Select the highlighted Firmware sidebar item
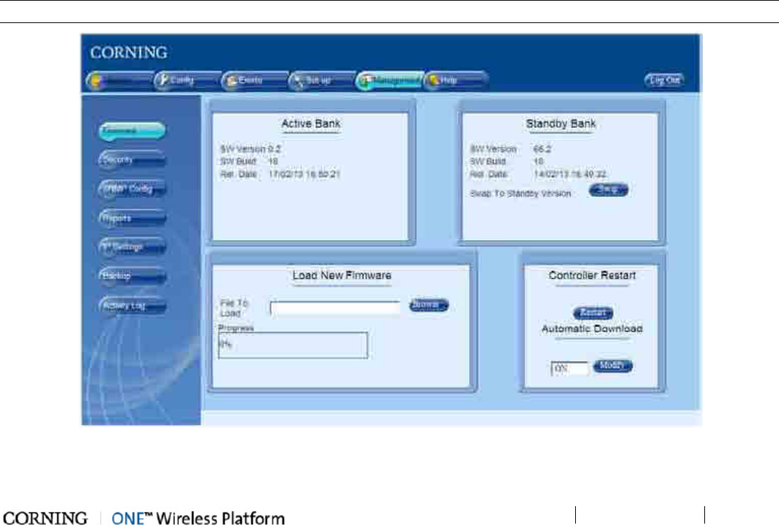 [132, 131]
